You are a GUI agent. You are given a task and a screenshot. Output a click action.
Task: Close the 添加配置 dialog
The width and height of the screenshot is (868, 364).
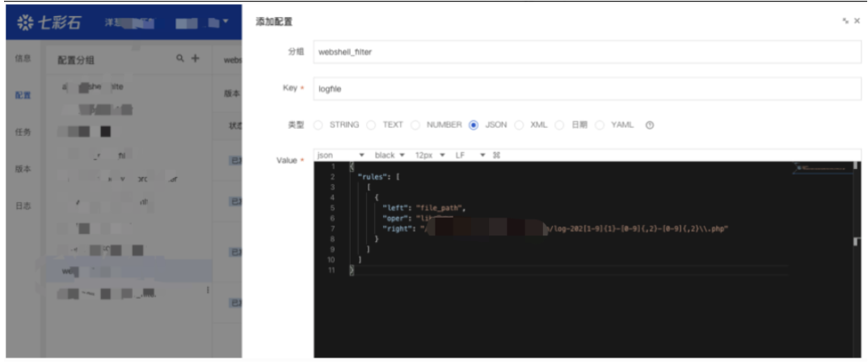(857, 21)
